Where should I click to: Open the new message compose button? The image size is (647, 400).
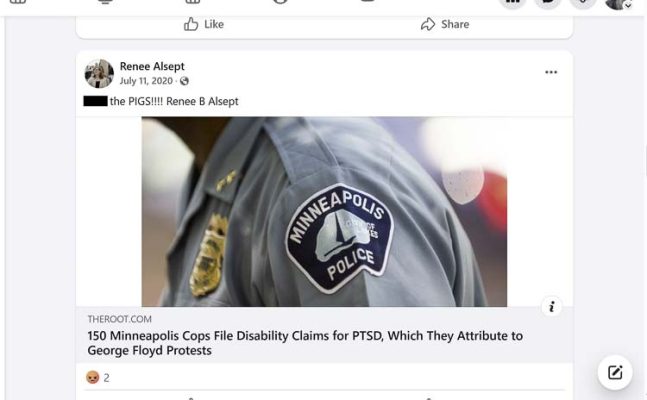pos(615,372)
